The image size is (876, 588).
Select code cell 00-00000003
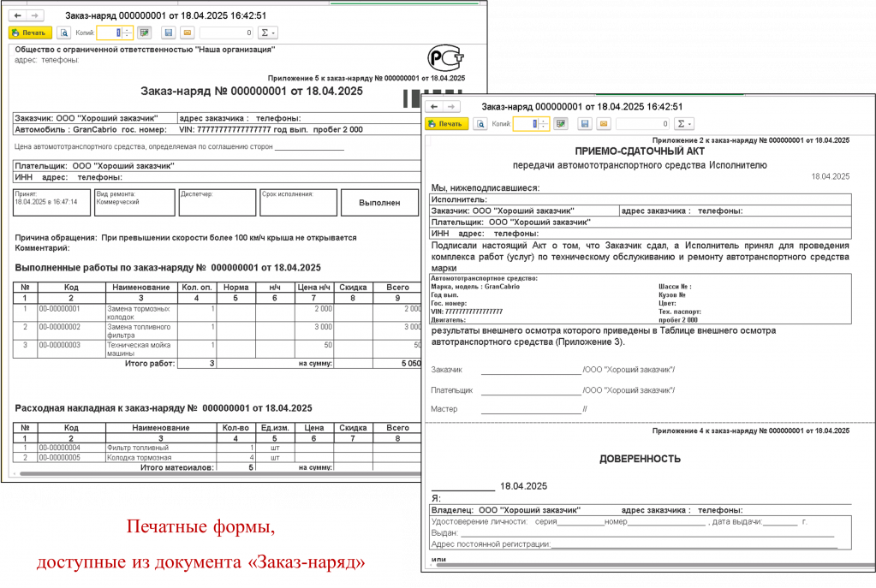[71, 349]
